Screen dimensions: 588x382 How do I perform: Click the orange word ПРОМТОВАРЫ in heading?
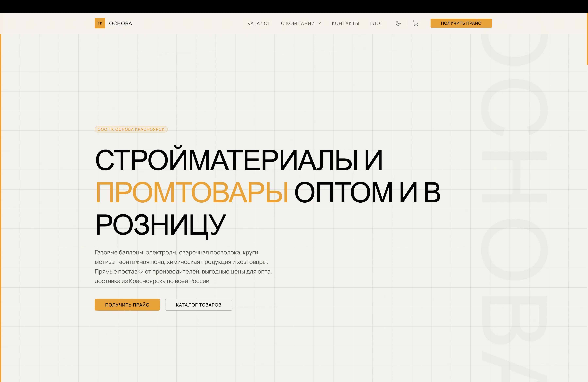pyautogui.click(x=192, y=192)
